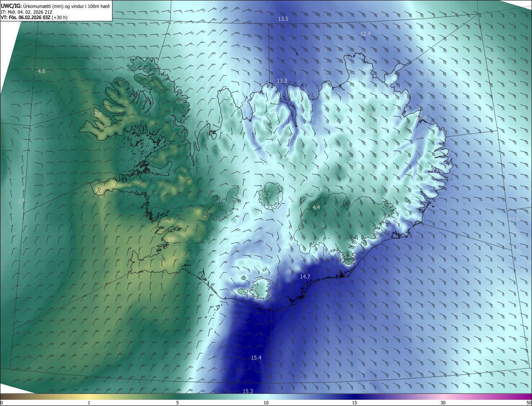Click the pale yellow section of the color bar
532x406 pixels.
89,397
